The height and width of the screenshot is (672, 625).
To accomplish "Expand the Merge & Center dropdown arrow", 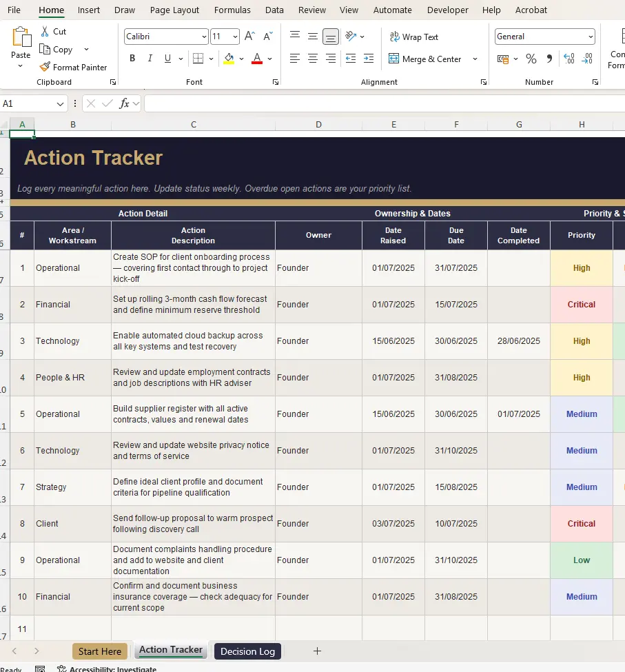I will pyautogui.click(x=475, y=59).
